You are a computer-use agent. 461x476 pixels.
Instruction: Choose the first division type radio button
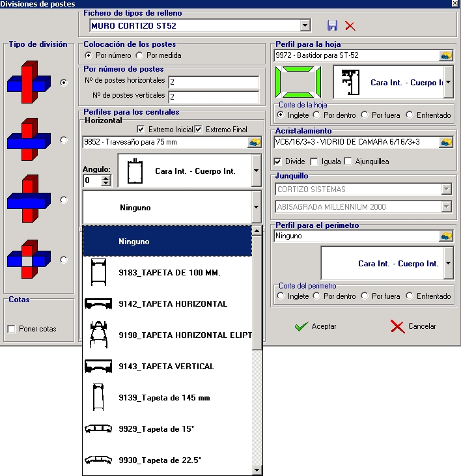(64, 83)
